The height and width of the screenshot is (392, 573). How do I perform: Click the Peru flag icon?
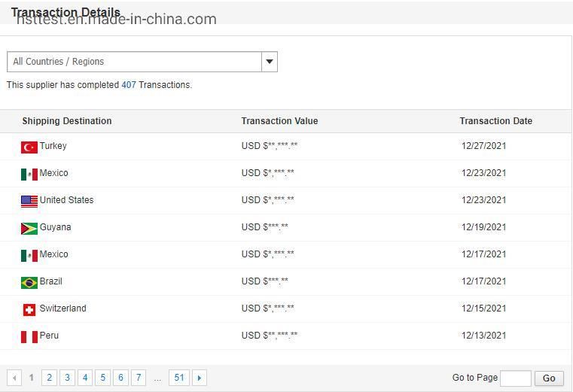[29, 337]
